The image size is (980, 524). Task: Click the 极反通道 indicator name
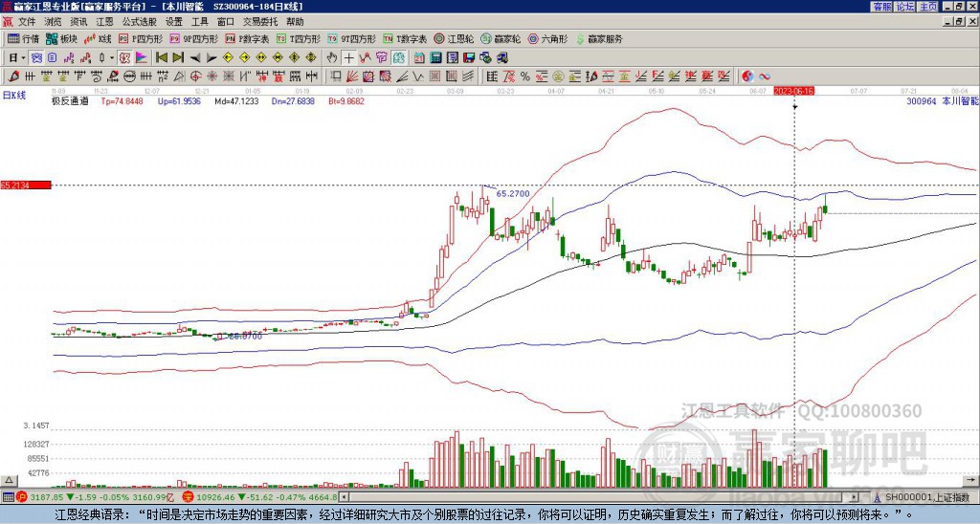[70, 100]
